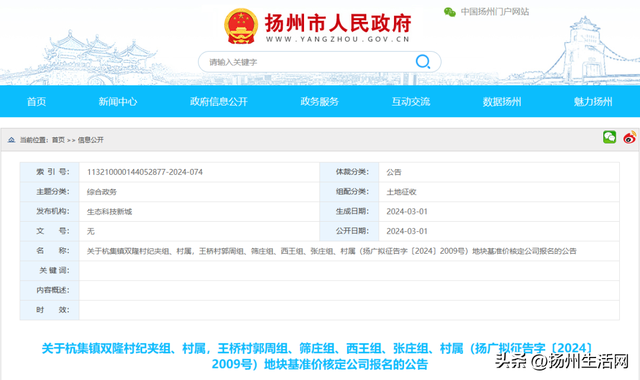Click 中国扬州门户网站 link at top
Image resolution: width=640 pixels, height=380 pixels.
pos(495,12)
